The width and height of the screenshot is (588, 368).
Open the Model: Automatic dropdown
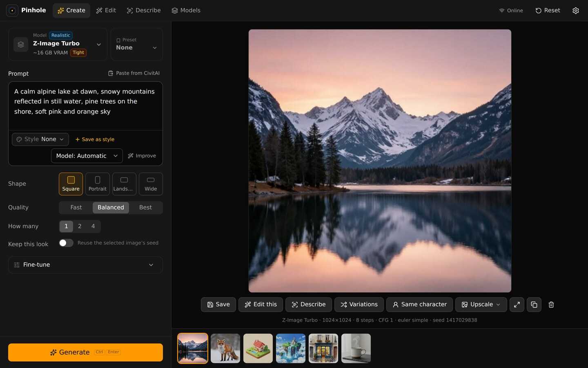pyautogui.click(x=87, y=156)
